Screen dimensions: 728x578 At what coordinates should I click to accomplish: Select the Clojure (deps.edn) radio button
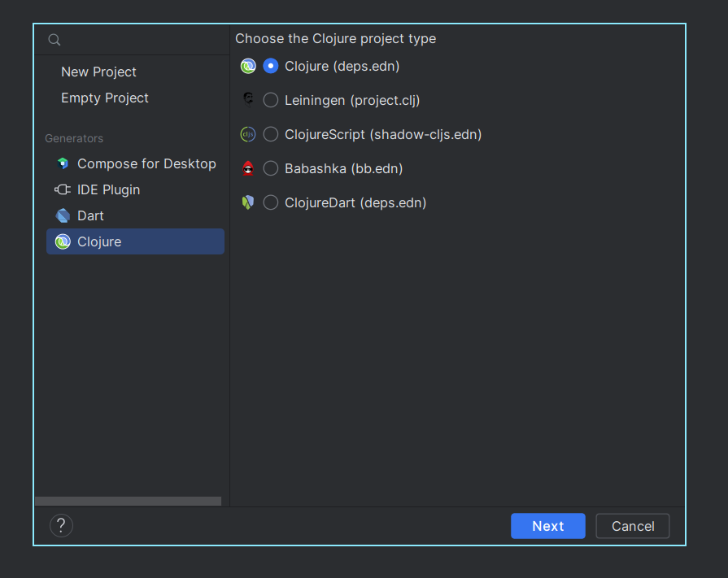[271, 67]
